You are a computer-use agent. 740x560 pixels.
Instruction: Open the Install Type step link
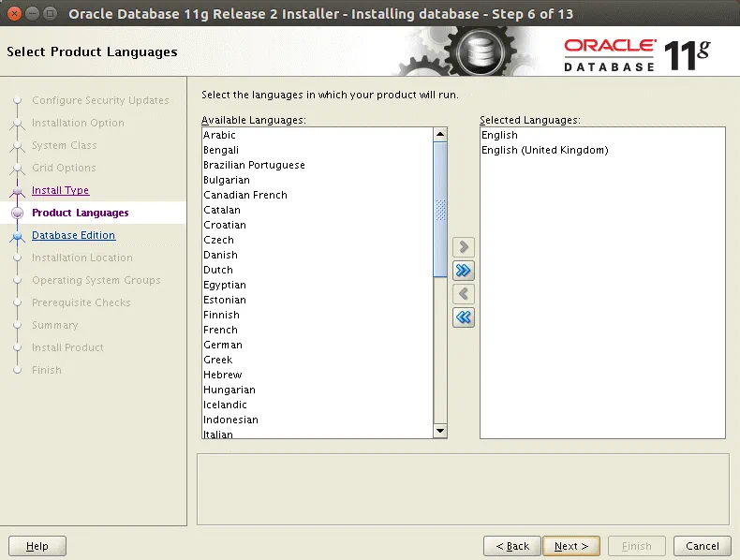[x=60, y=190]
